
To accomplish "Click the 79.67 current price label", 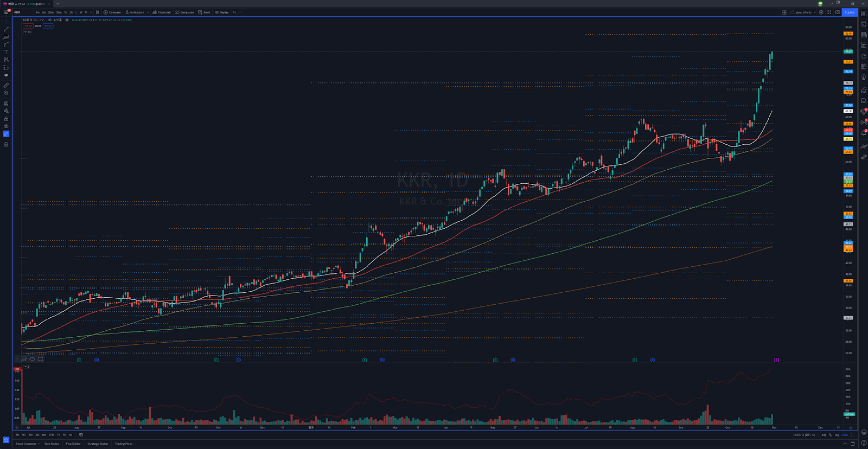I will tap(848, 52).
